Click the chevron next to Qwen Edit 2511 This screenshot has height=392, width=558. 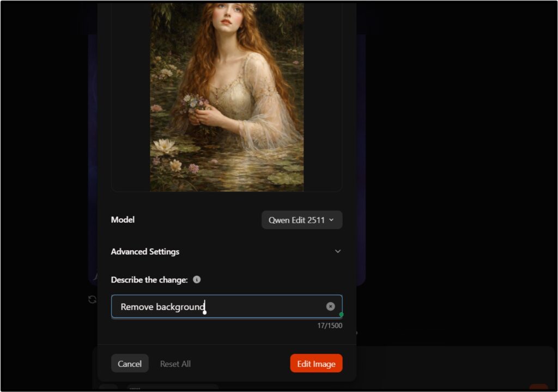click(x=332, y=220)
